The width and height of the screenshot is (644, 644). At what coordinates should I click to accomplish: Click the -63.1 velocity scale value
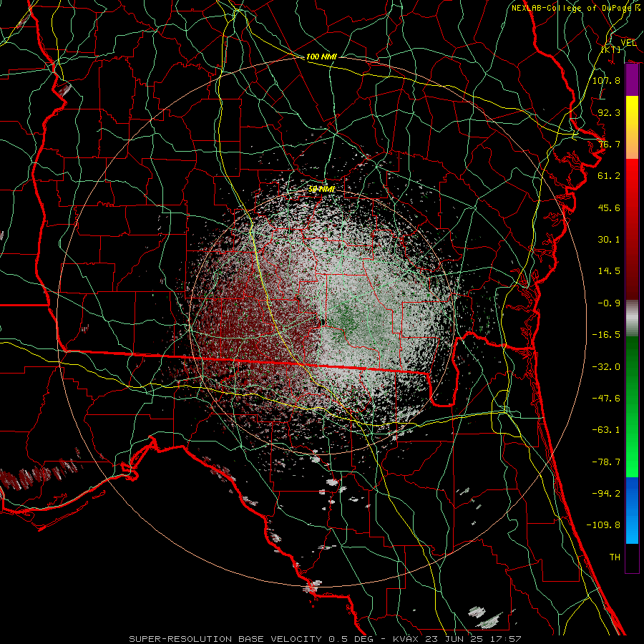606,430
